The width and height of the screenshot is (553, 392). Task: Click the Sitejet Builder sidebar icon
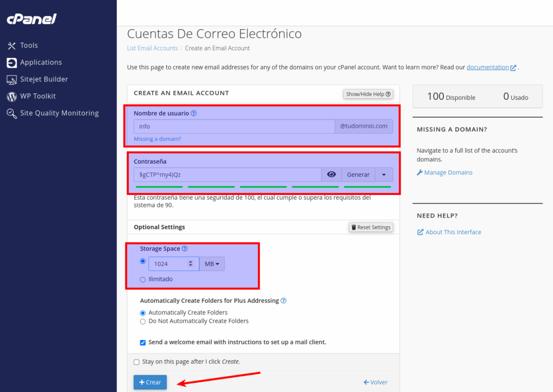11,79
